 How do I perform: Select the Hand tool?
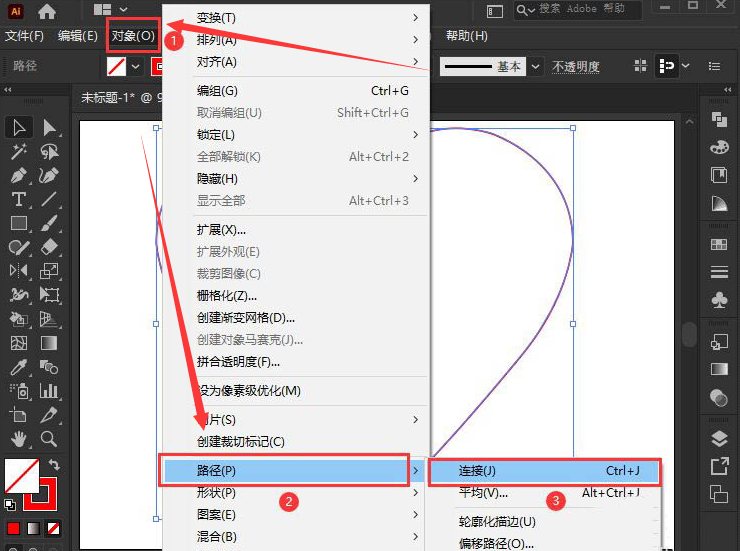point(19,439)
